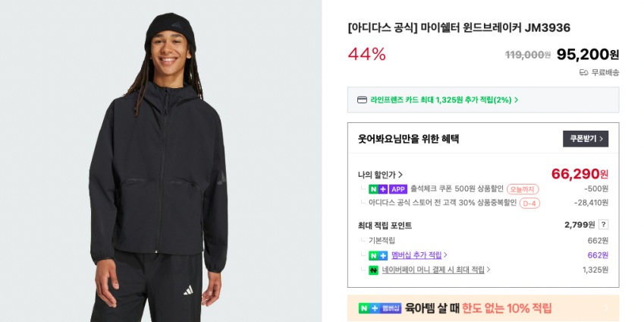Click the windbreaker product photo

coord(161,161)
